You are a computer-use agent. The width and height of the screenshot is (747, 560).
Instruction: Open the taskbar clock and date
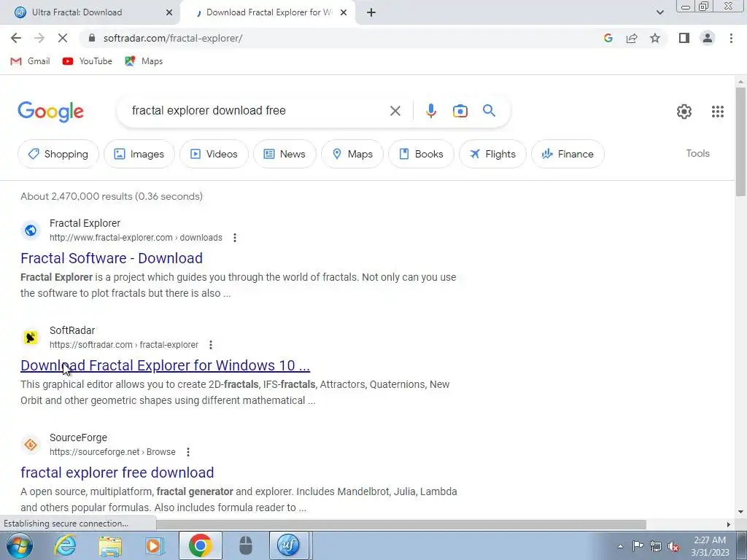point(710,546)
